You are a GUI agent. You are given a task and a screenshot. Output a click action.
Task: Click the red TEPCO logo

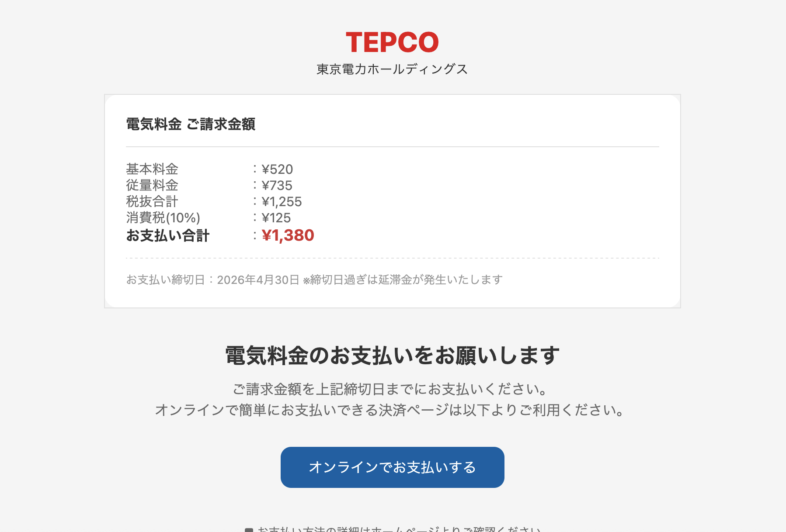click(392, 42)
